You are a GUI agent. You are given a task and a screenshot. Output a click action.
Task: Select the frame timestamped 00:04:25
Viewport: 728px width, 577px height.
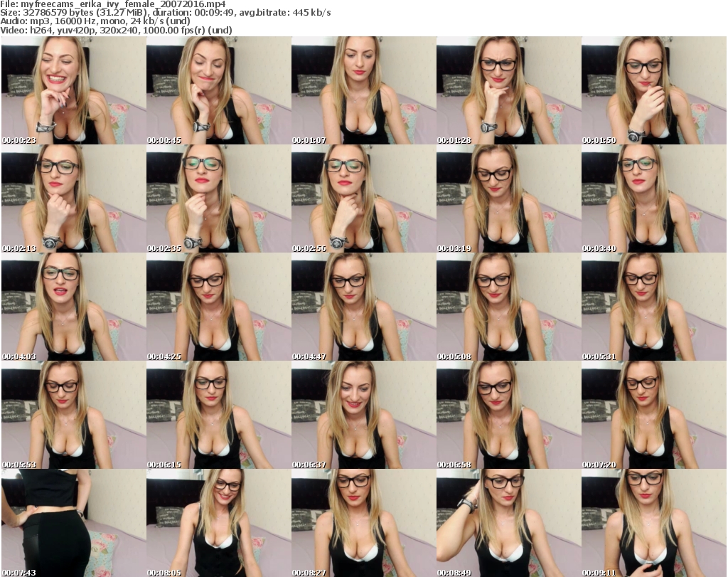pos(219,307)
